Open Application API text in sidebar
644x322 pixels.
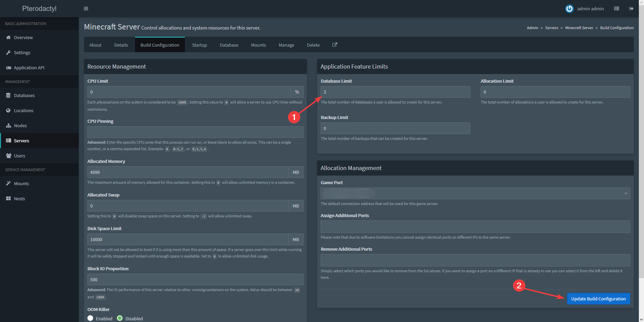29,68
